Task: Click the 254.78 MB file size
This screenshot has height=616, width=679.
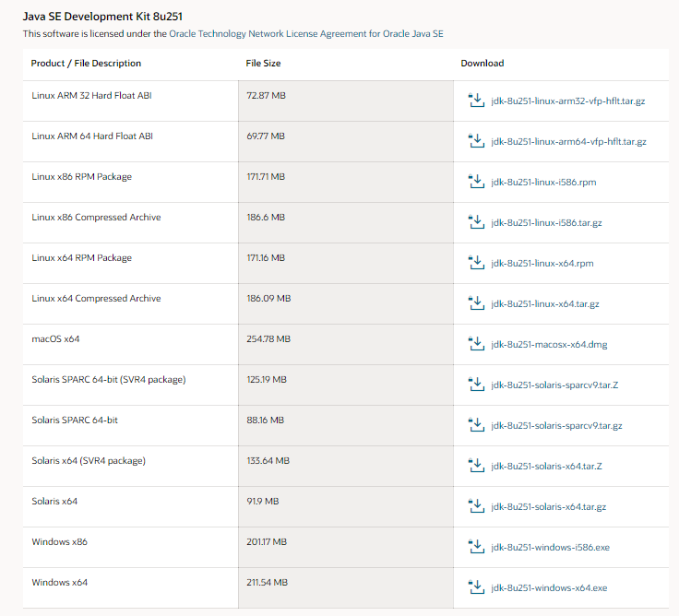Action: point(268,339)
